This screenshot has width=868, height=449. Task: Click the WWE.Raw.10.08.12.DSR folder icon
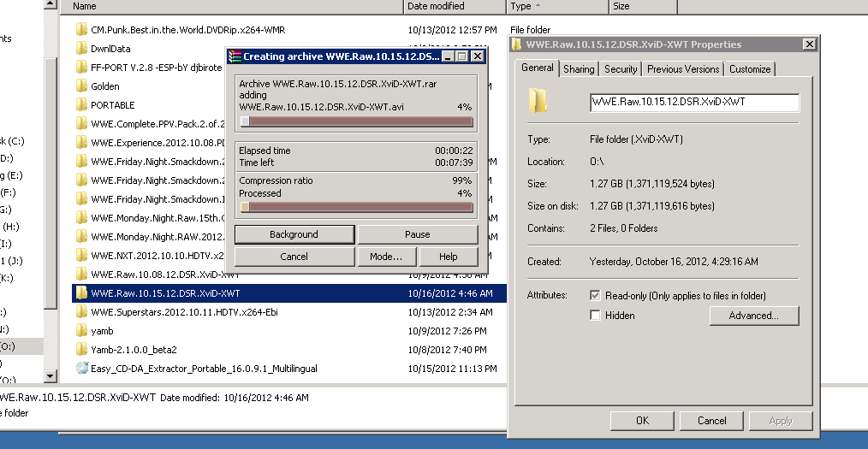pyautogui.click(x=81, y=274)
